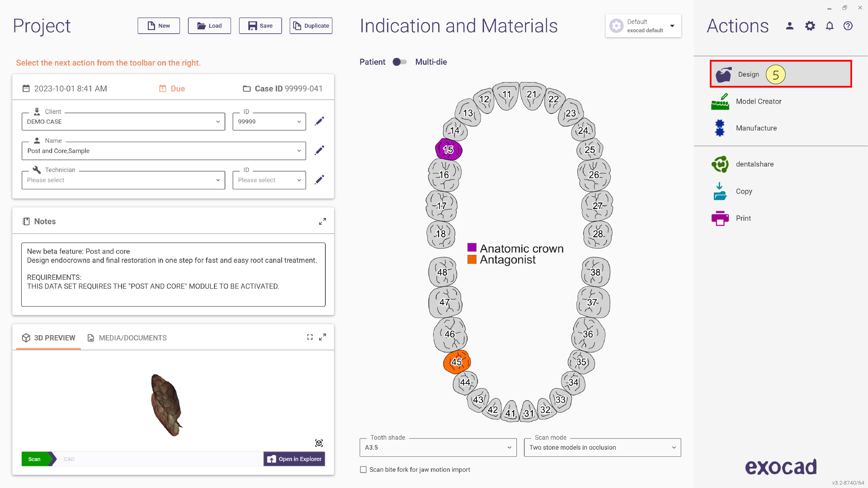Duplicate the project
This screenshot has width=868, height=488.
click(x=311, y=26)
